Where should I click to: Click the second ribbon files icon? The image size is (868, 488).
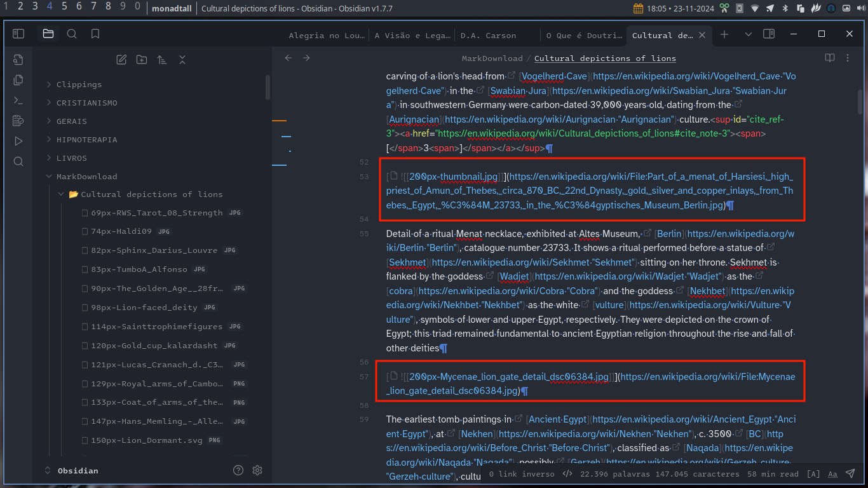(18, 80)
